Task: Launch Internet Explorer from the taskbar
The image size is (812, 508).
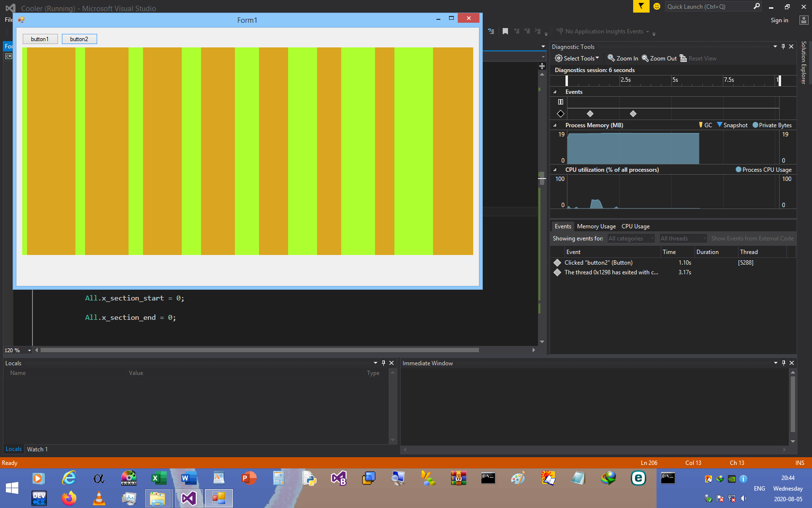Action: click(x=69, y=478)
